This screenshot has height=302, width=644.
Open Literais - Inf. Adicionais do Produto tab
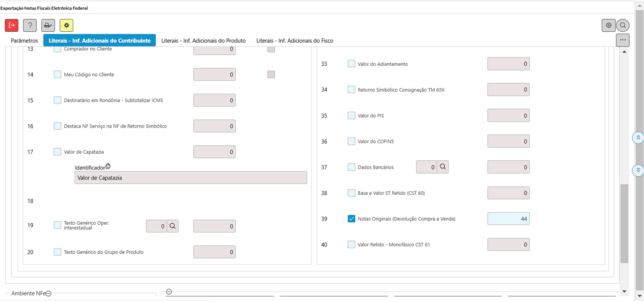(x=203, y=41)
